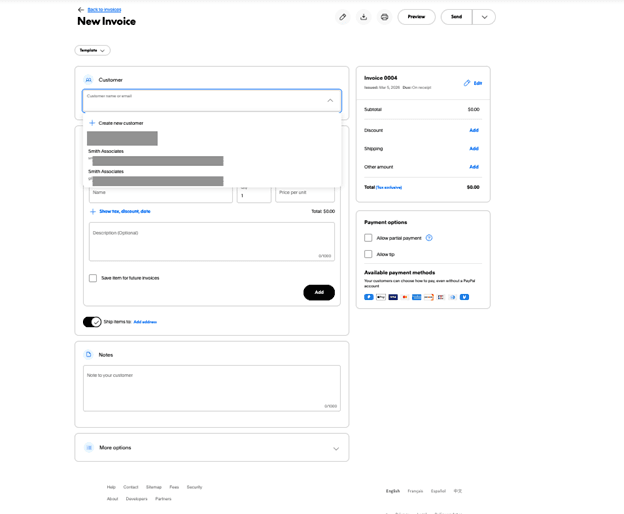Switch language to 中文
The height and width of the screenshot is (514, 624).
458,491
